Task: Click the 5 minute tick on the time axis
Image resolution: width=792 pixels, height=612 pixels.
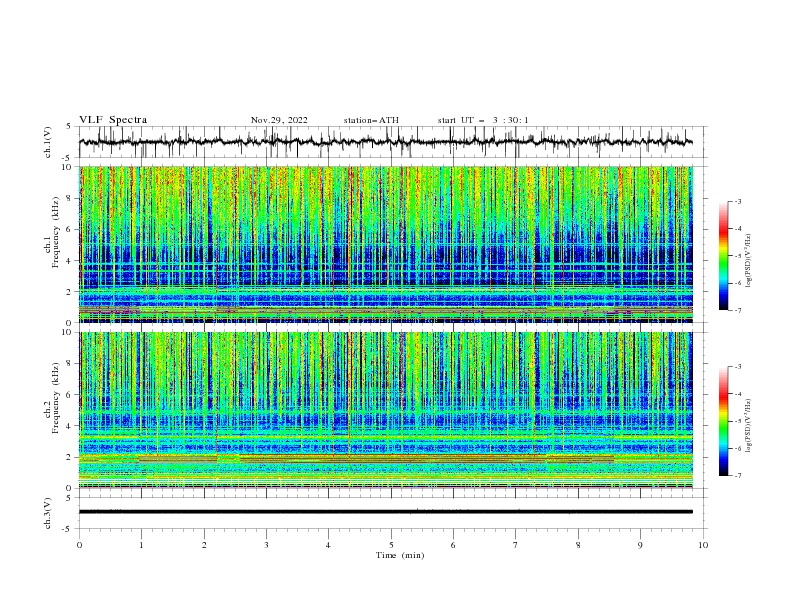Action: pos(391,545)
